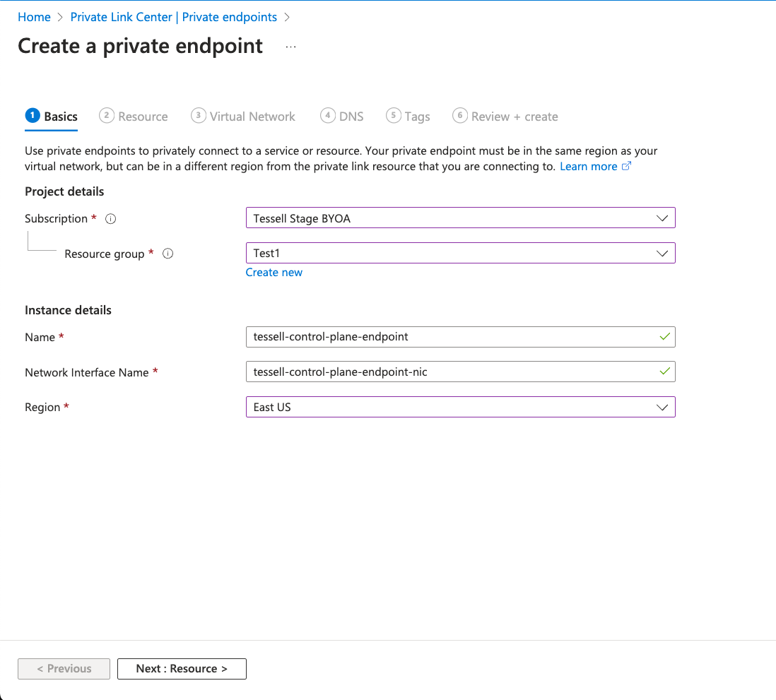Open the ellipsis menu beside page title
This screenshot has height=700, width=776.
click(x=290, y=47)
